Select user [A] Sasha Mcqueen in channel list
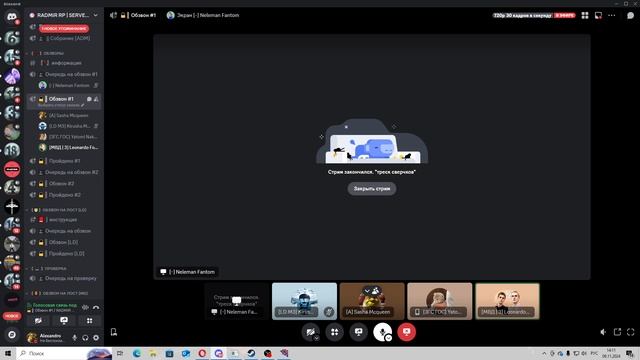Viewport: 640px width, 360px height. click(x=69, y=116)
